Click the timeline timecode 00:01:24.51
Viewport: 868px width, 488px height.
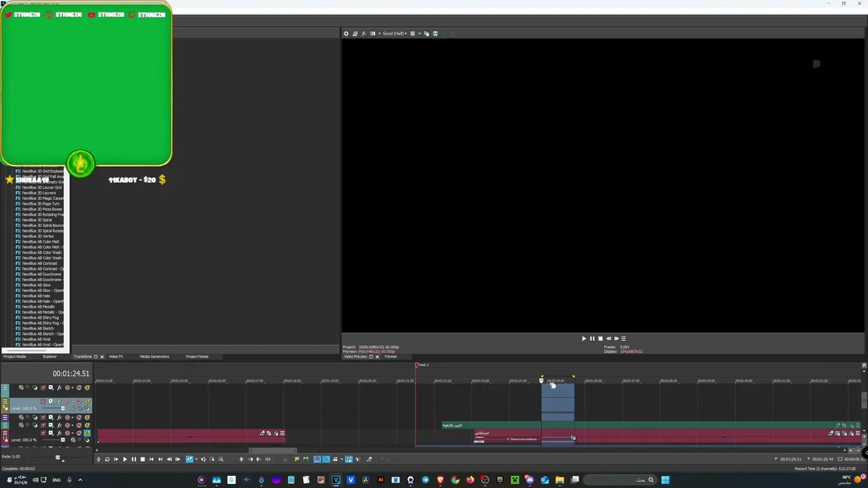71,373
